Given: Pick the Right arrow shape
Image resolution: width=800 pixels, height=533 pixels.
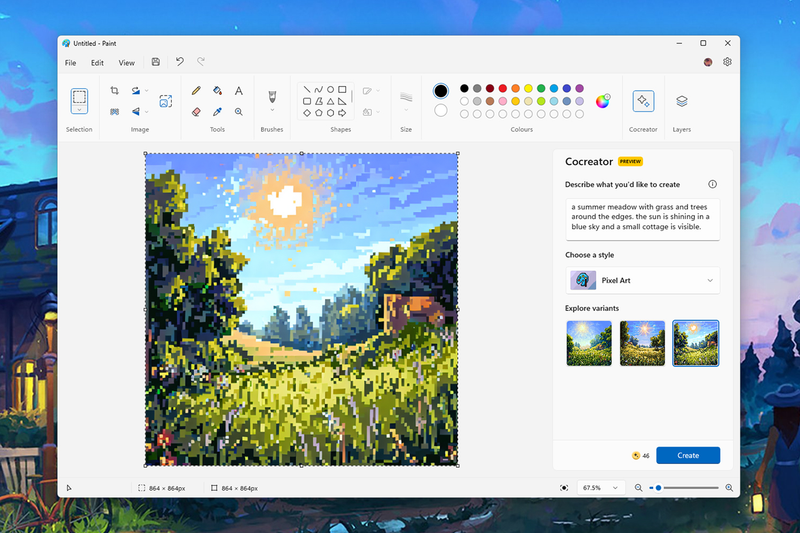Looking at the screenshot, I should 342,113.
